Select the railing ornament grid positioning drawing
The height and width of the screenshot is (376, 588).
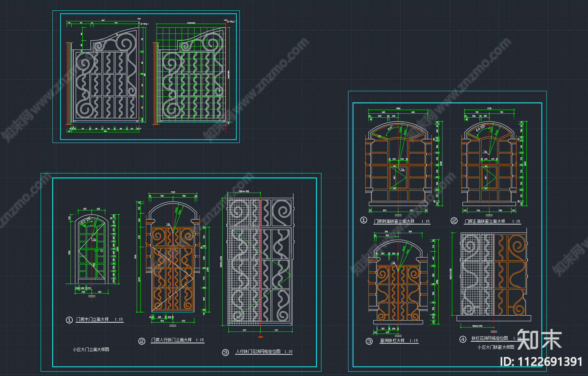pos(494,274)
